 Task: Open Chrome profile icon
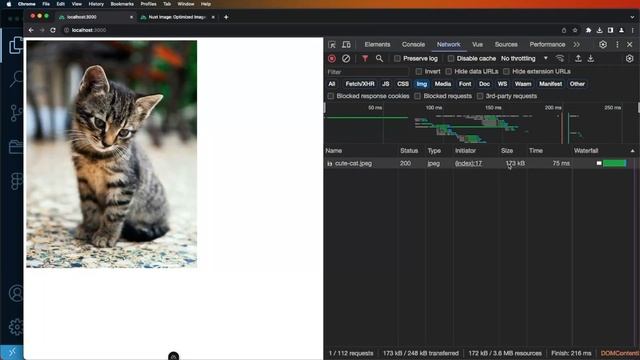[x=621, y=30]
